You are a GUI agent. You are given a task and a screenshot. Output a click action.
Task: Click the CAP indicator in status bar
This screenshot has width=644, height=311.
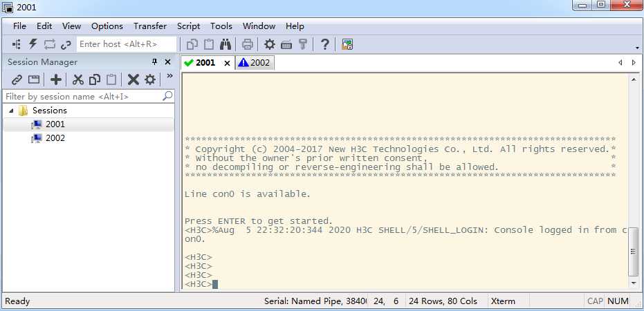pyautogui.click(x=595, y=301)
